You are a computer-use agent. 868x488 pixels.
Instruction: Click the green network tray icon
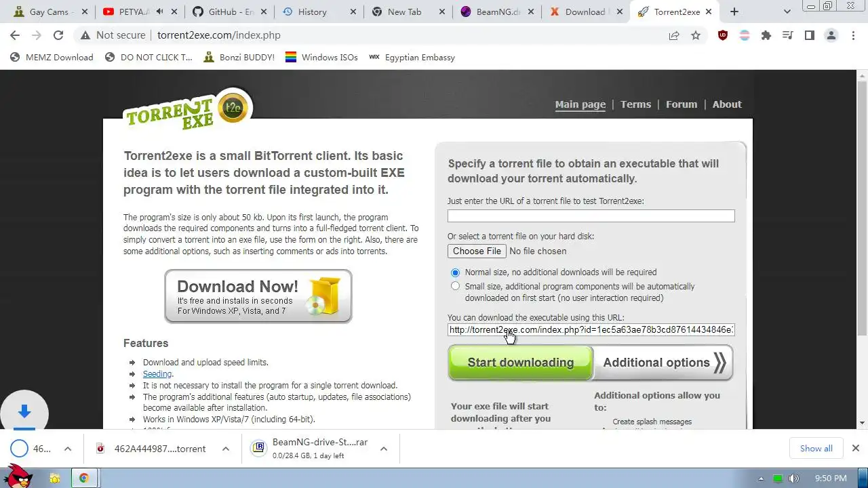[778, 479]
